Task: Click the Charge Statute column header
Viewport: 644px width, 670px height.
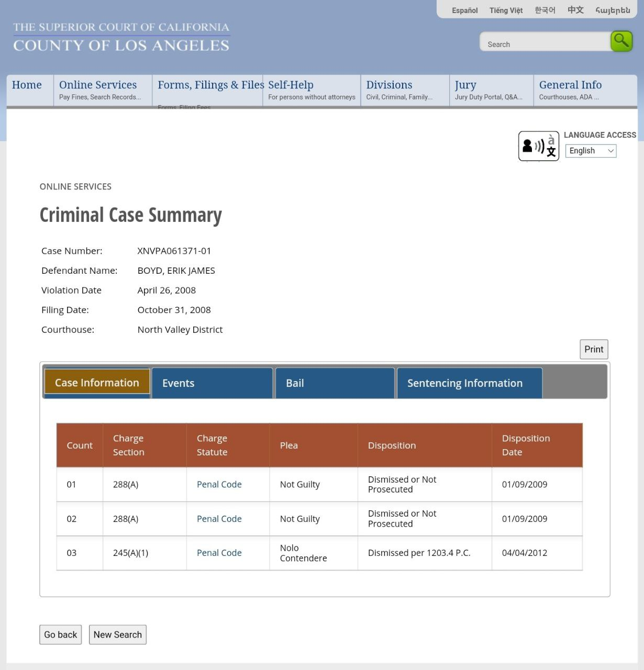Action: (228, 445)
